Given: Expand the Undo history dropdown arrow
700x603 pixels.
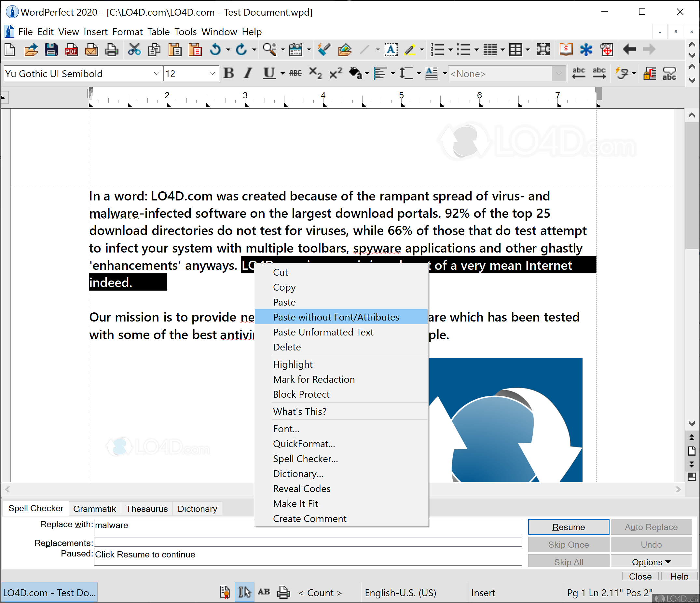Looking at the screenshot, I should click(x=228, y=50).
